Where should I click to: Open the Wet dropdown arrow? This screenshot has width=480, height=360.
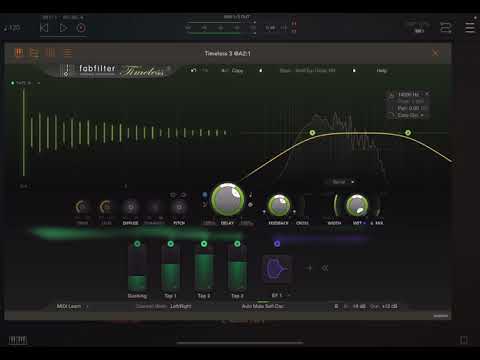pos(364,223)
